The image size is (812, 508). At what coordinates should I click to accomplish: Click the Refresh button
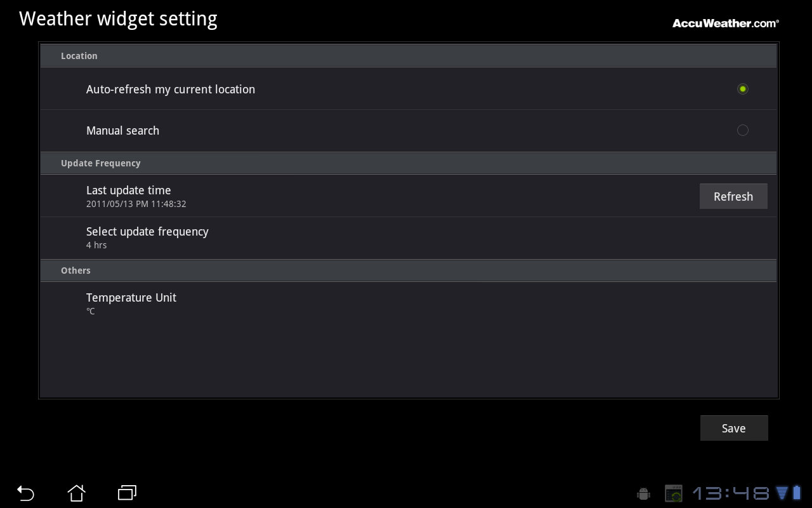pyautogui.click(x=733, y=196)
